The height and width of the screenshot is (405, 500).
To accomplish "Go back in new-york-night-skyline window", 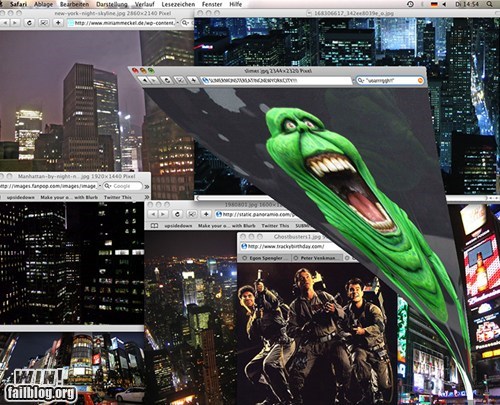I will (x=5, y=23).
